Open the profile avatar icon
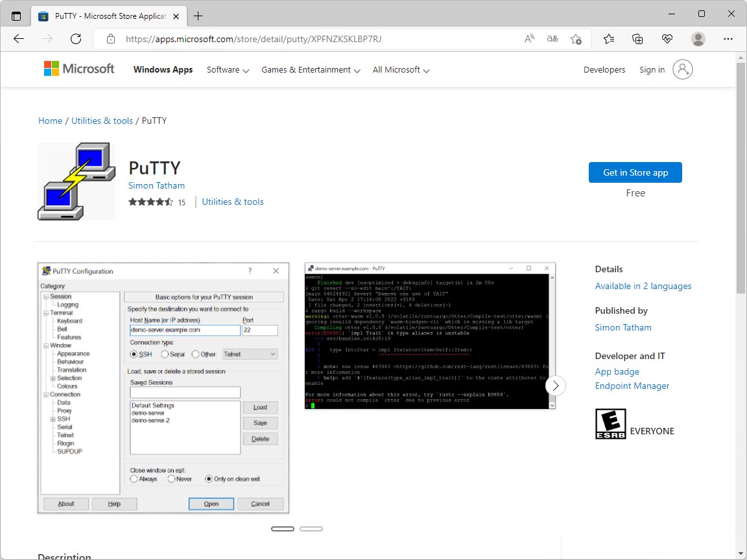 [698, 39]
